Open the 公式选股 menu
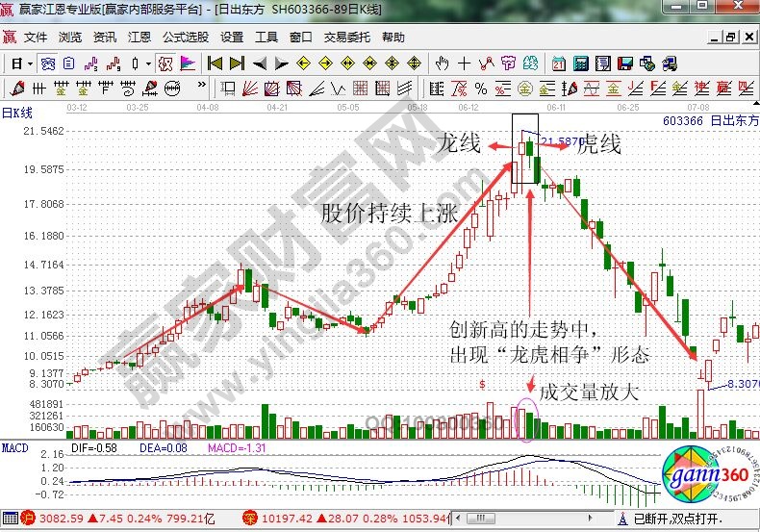 point(185,38)
